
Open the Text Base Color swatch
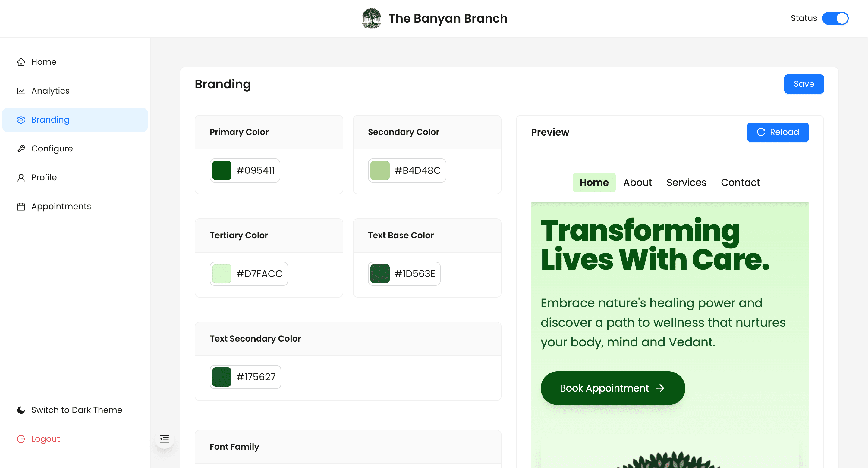point(380,274)
